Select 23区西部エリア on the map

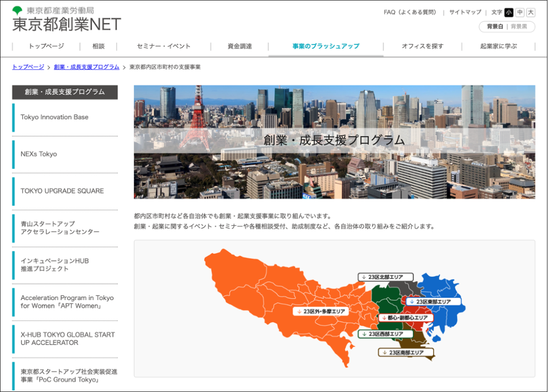(382, 334)
